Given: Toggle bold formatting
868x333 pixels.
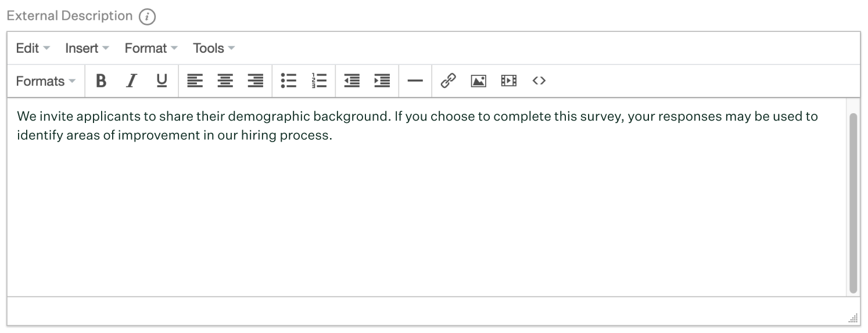Looking at the screenshot, I should (101, 81).
